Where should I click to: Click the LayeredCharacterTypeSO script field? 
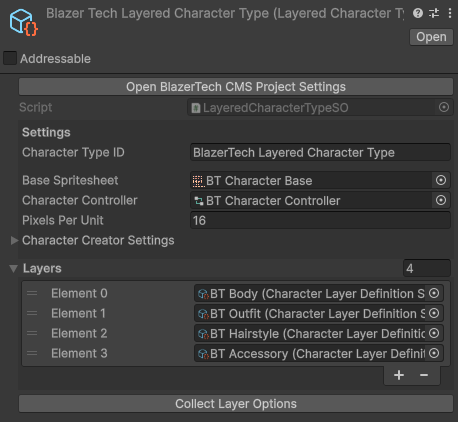pos(320,107)
